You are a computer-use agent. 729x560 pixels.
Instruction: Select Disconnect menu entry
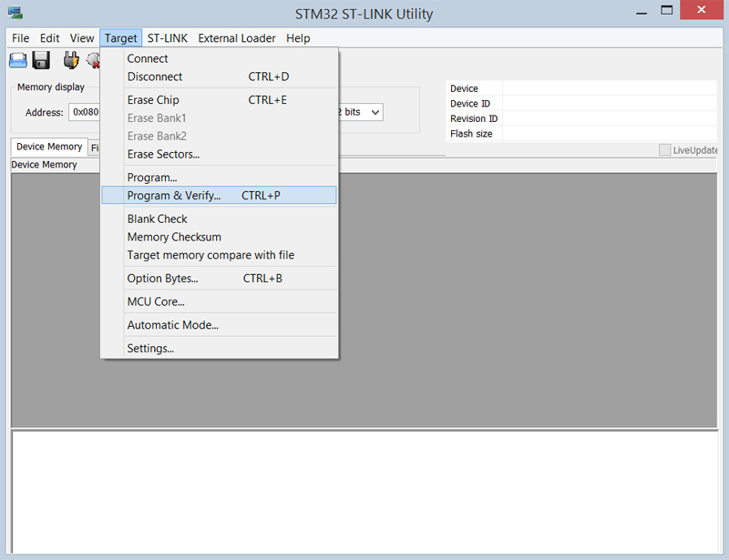[219, 76]
